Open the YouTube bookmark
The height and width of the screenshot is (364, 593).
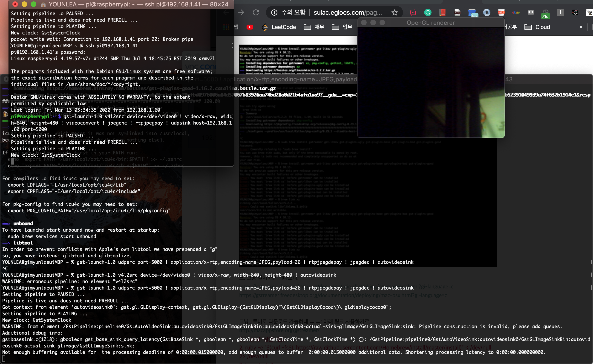tap(250, 27)
